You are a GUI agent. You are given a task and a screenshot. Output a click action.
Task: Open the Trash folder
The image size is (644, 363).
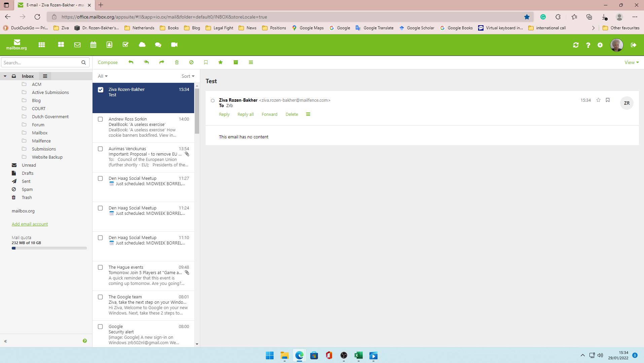(x=27, y=197)
